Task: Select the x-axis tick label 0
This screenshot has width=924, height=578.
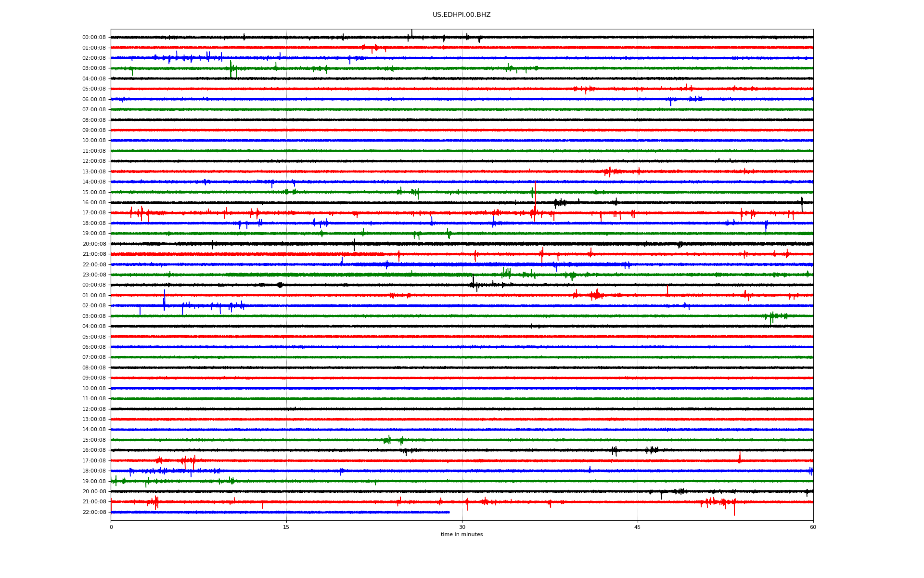Action: point(111,527)
